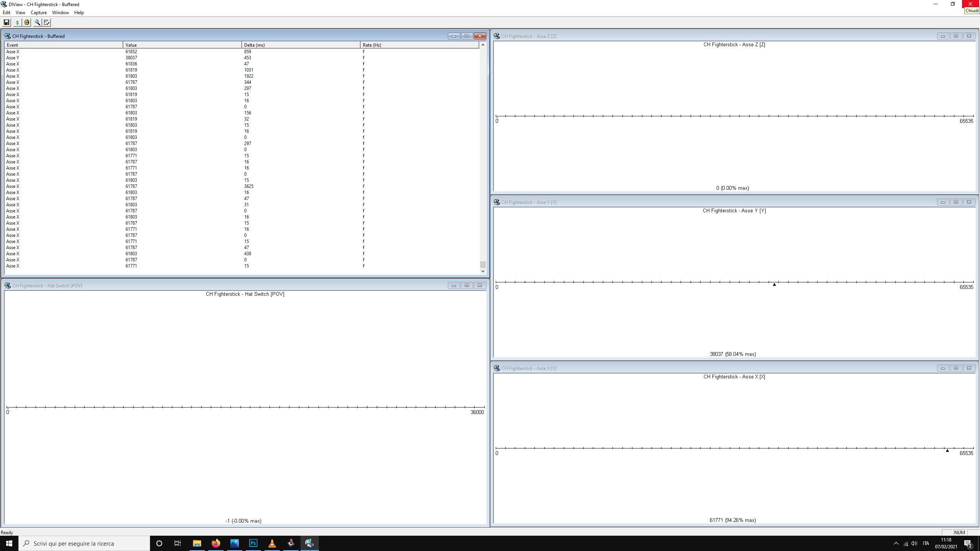Open the yellow gear settings toolbar icon
Viewport: 980px width, 551px height.
pyautogui.click(x=26, y=23)
